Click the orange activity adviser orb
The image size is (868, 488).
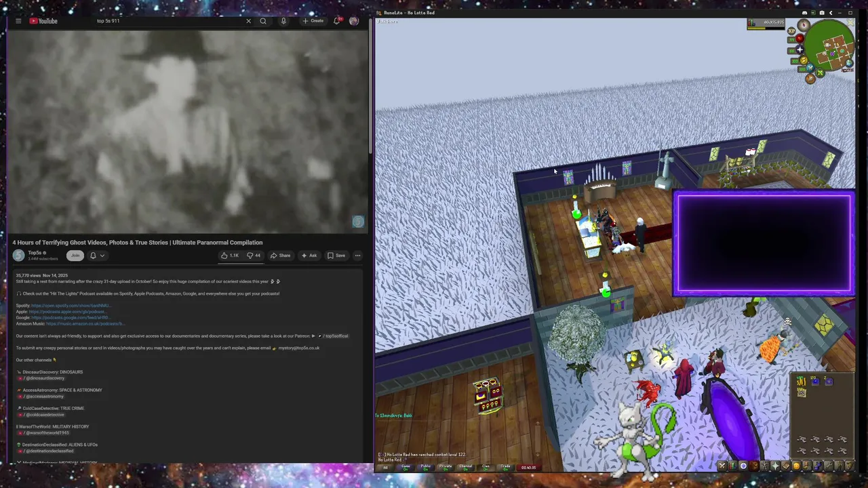point(810,79)
